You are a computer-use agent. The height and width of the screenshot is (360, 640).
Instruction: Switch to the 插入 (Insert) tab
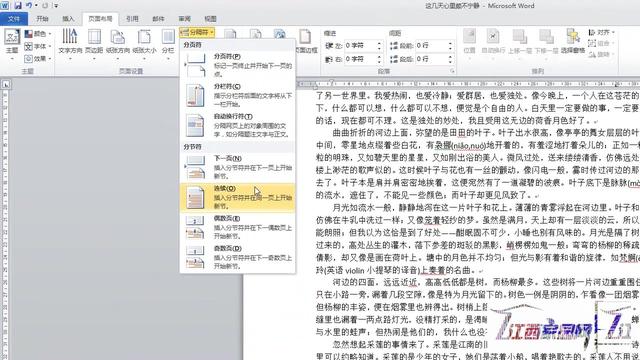point(68,19)
